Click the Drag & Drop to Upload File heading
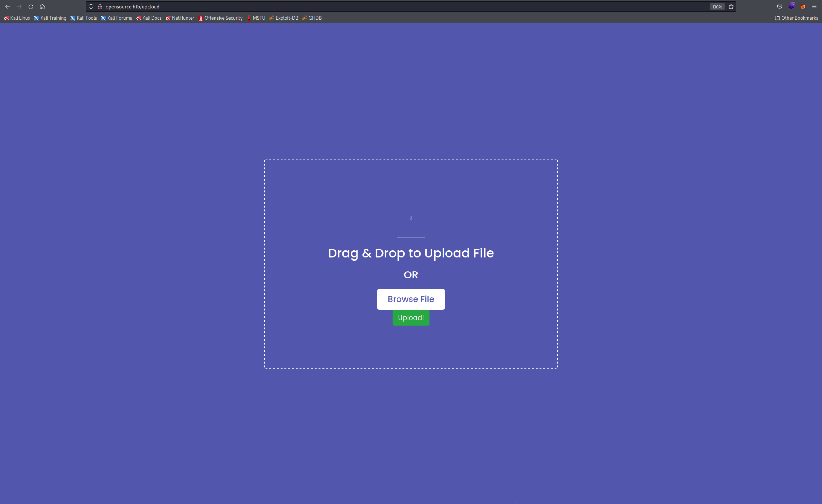 pyautogui.click(x=411, y=253)
